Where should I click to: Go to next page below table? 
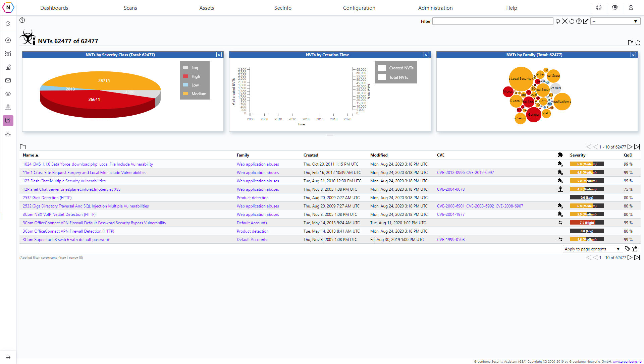630,257
